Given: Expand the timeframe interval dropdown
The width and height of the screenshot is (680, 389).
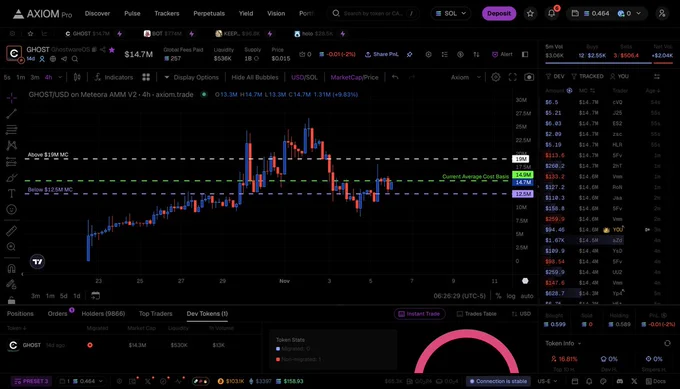Looking at the screenshot, I should [60, 77].
